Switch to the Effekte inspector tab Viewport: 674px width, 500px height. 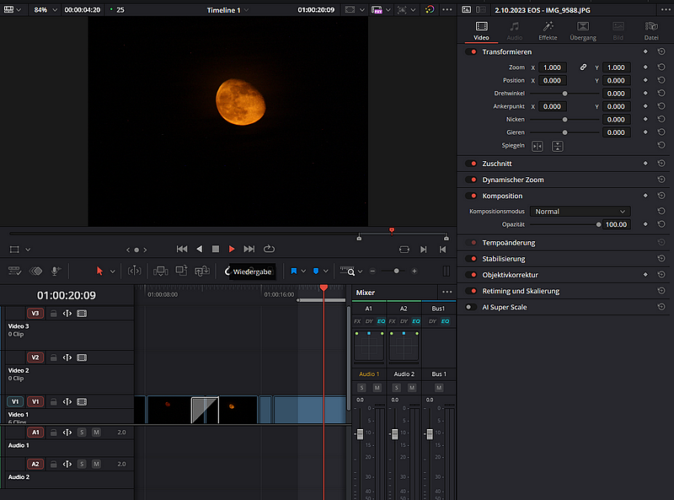tap(547, 31)
